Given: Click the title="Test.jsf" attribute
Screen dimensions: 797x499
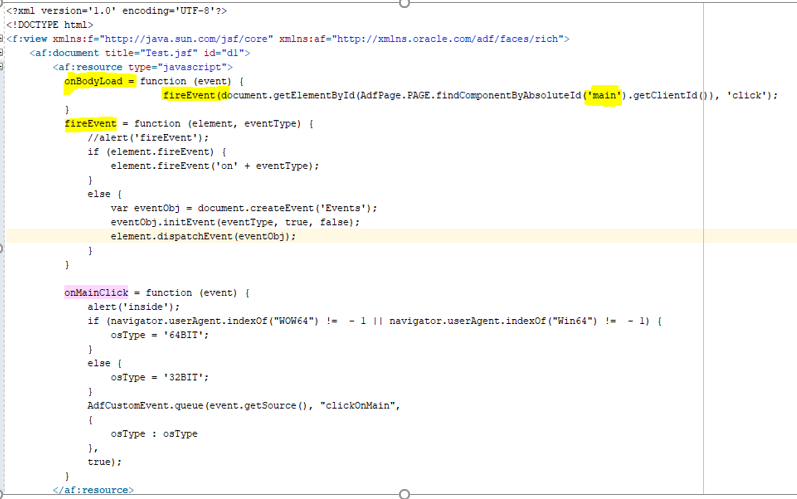Looking at the screenshot, I should 151,53.
